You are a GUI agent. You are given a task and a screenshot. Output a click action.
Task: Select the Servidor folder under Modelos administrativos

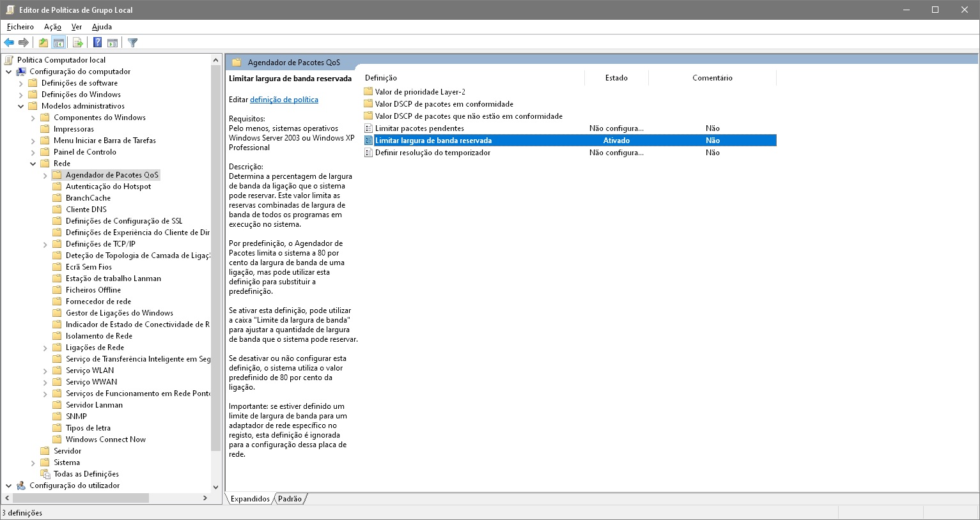tap(67, 451)
